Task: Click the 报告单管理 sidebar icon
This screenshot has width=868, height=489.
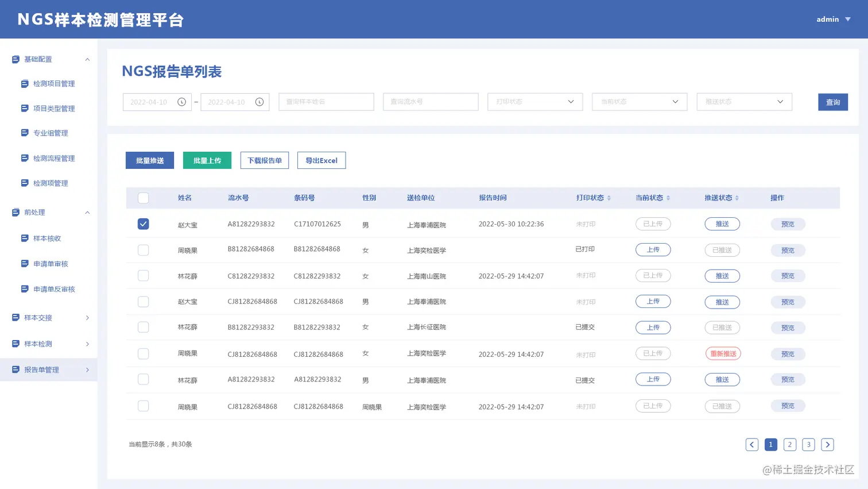Action: point(15,369)
